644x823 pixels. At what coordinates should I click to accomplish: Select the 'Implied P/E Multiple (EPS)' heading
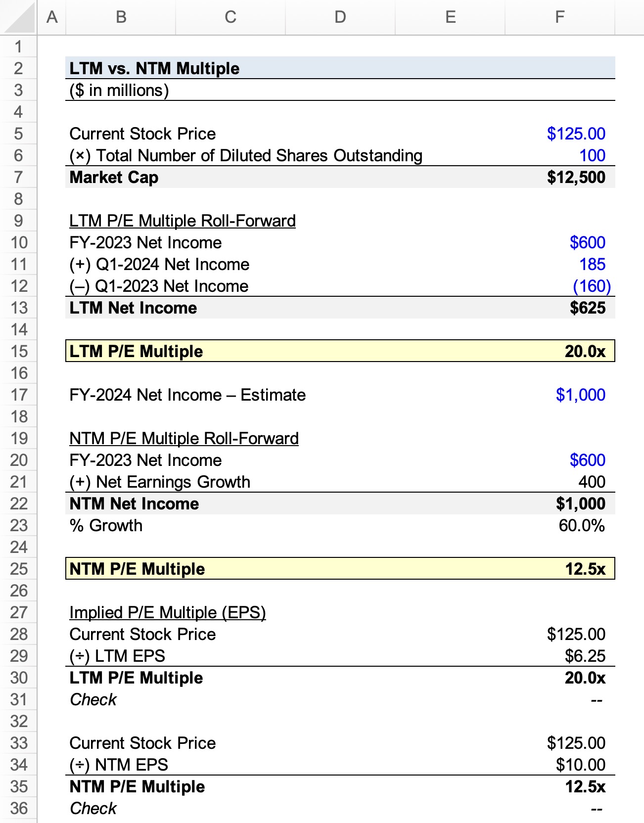pos(168,612)
